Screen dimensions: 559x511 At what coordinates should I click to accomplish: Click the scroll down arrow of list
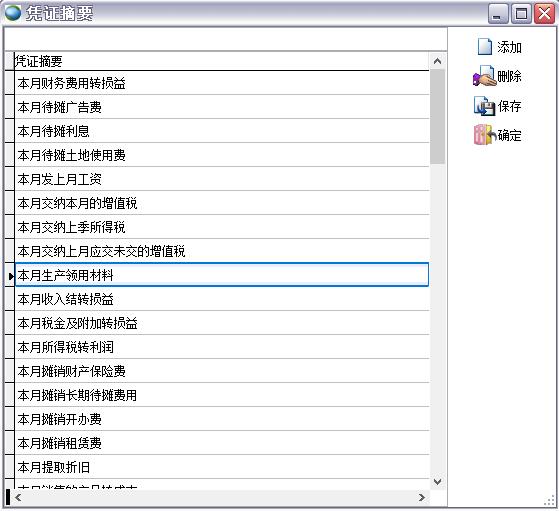click(437, 481)
